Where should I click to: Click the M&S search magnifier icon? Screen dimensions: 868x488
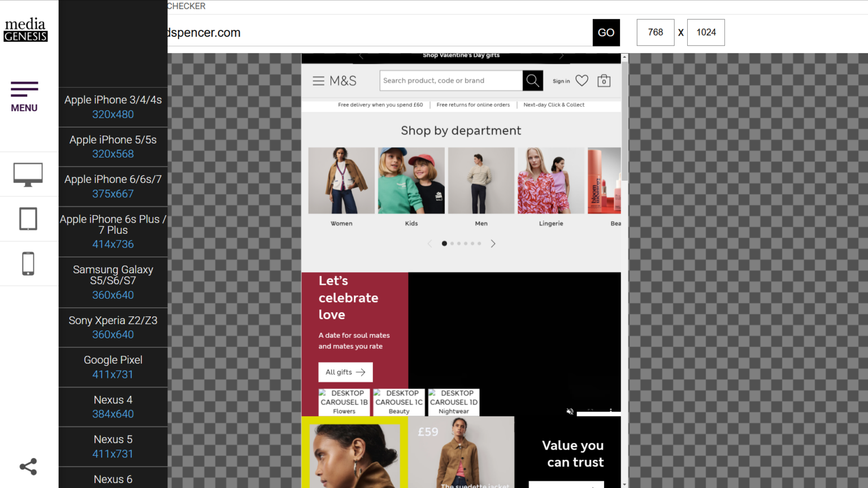(533, 81)
